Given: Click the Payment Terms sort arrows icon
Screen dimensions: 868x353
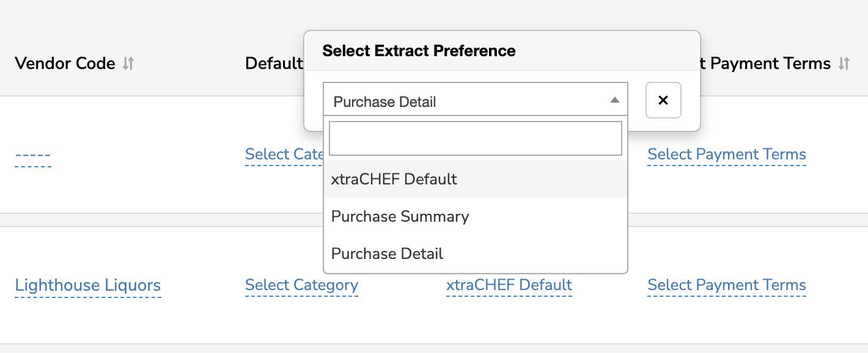Looking at the screenshot, I should point(844,64).
